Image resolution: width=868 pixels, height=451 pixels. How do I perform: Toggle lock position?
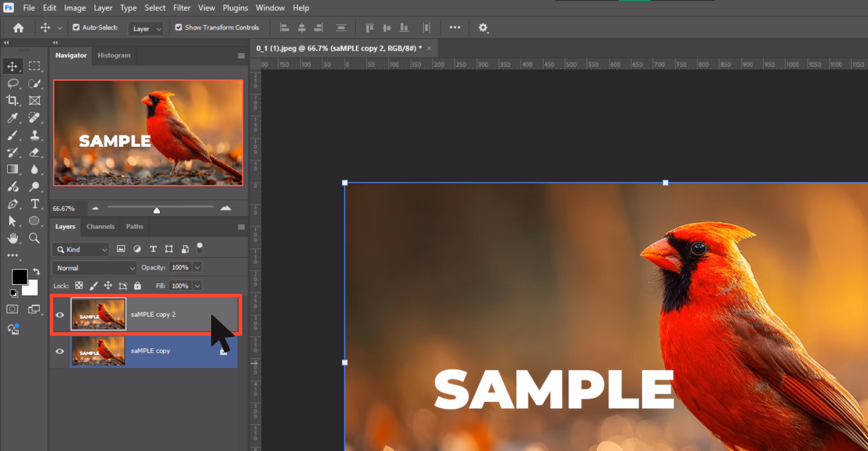tap(108, 286)
